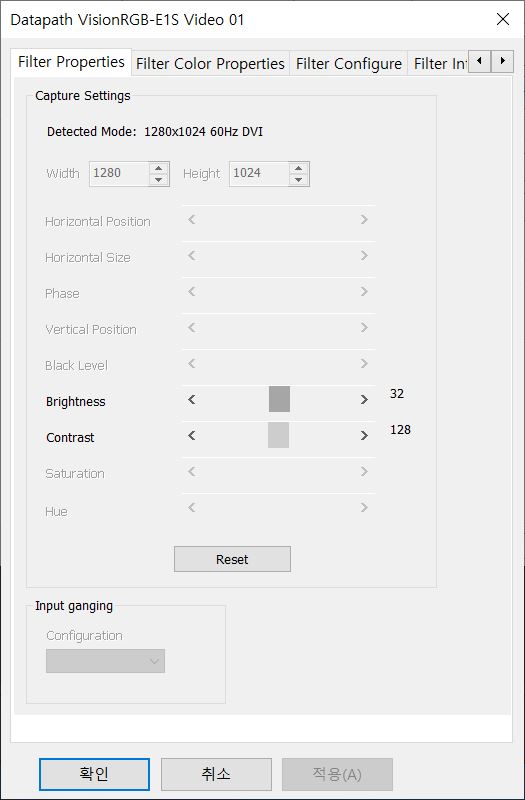
Task: Increase Brightness with right arrow
Action: pos(364,399)
